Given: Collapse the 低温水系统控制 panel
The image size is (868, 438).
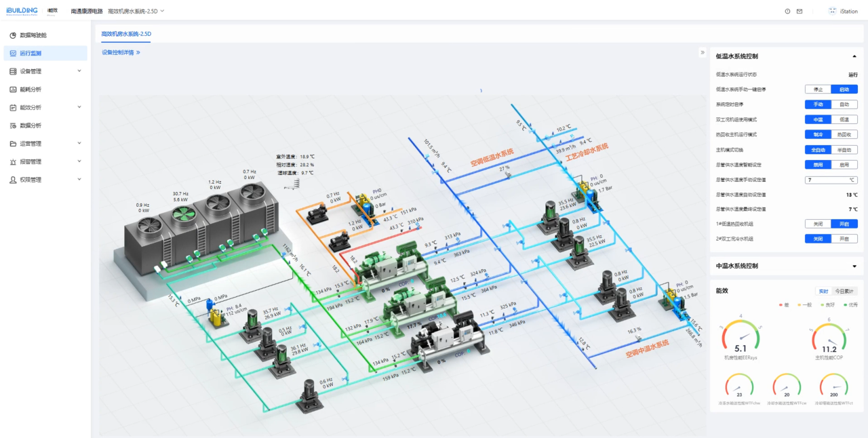Looking at the screenshot, I should 854,56.
